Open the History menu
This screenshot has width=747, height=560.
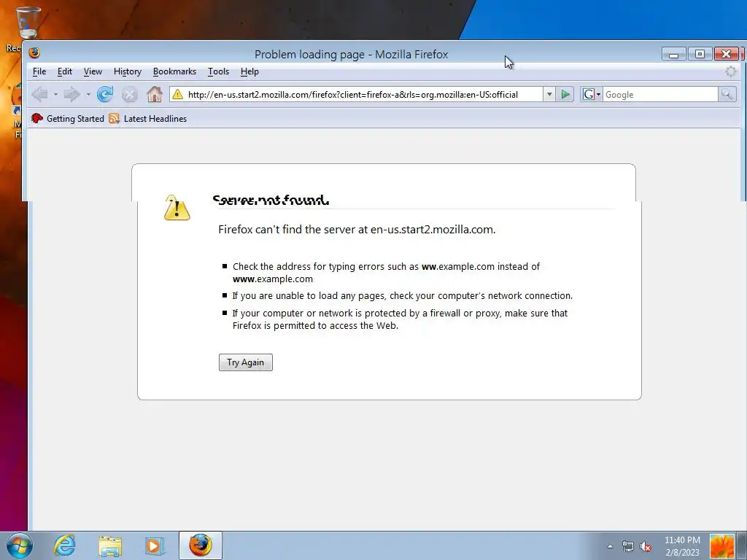click(127, 71)
